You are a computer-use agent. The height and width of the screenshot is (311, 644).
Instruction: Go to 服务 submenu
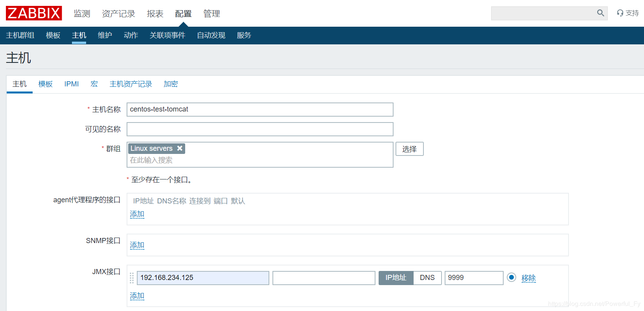[x=244, y=35]
